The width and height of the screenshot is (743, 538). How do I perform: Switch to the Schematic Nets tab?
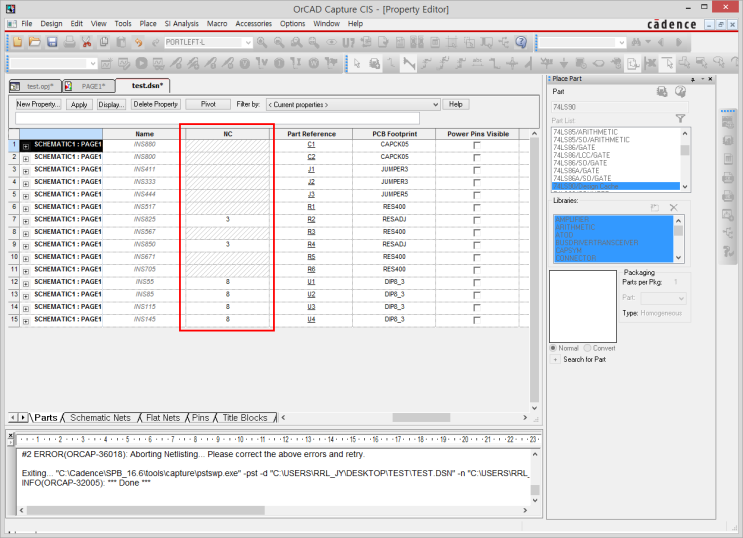[100, 418]
